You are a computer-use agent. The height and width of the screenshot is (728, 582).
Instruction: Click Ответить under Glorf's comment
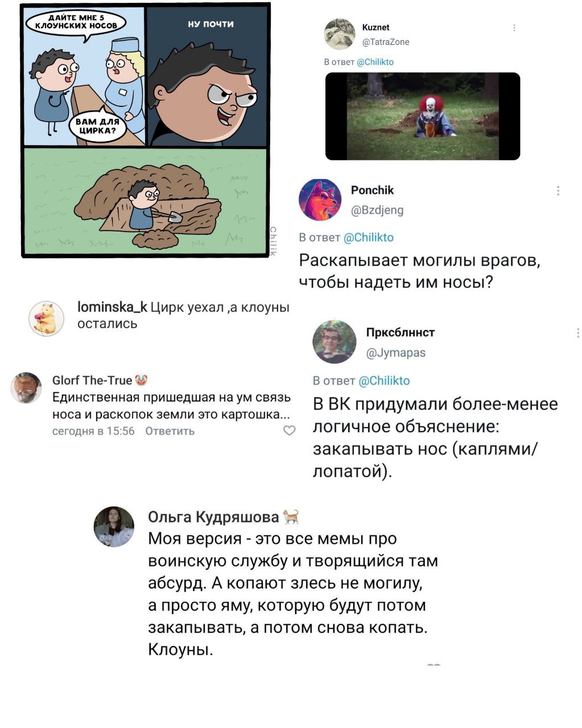coord(170,431)
